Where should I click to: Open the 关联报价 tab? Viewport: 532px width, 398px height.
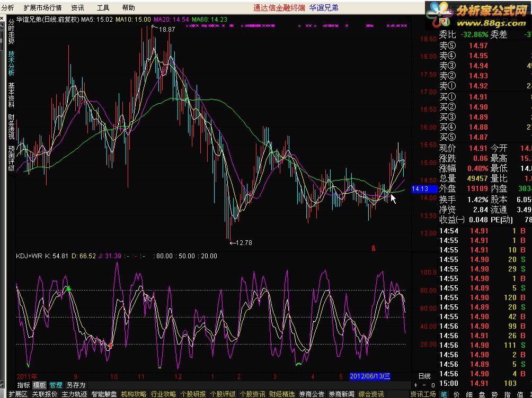[45, 394]
